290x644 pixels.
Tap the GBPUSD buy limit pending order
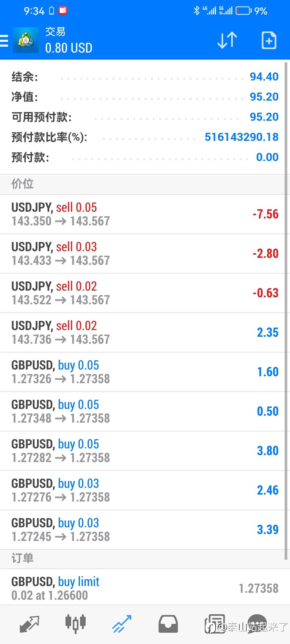(142, 588)
